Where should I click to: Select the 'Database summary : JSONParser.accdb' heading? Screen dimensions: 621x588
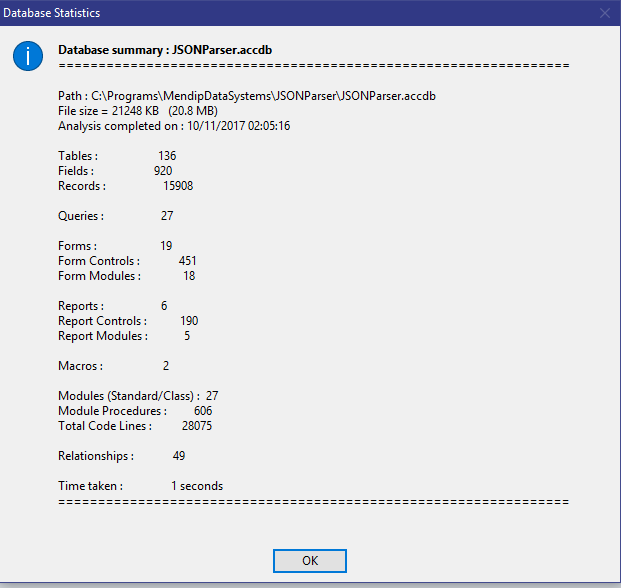point(165,50)
